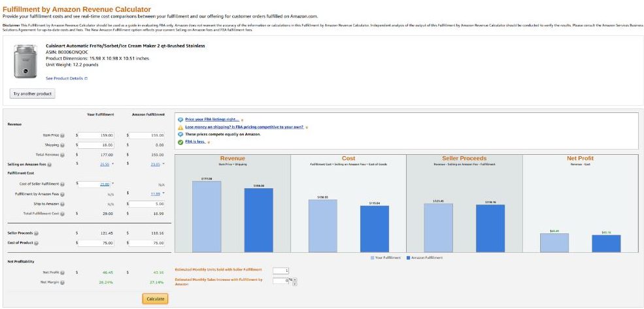
Task: Click the Your Fulfillment Total Revenue 177.00 value
Action: click(x=107, y=155)
